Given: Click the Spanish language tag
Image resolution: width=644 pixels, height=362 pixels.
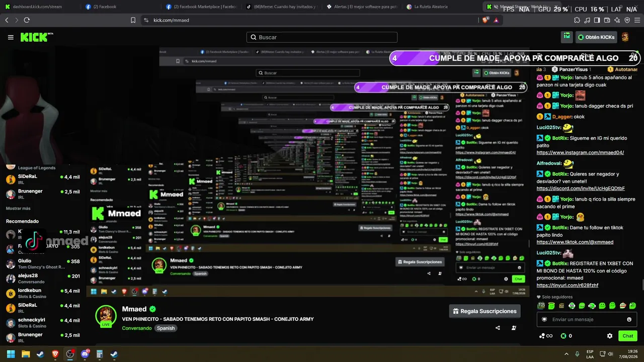Looking at the screenshot, I should coord(166,328).
